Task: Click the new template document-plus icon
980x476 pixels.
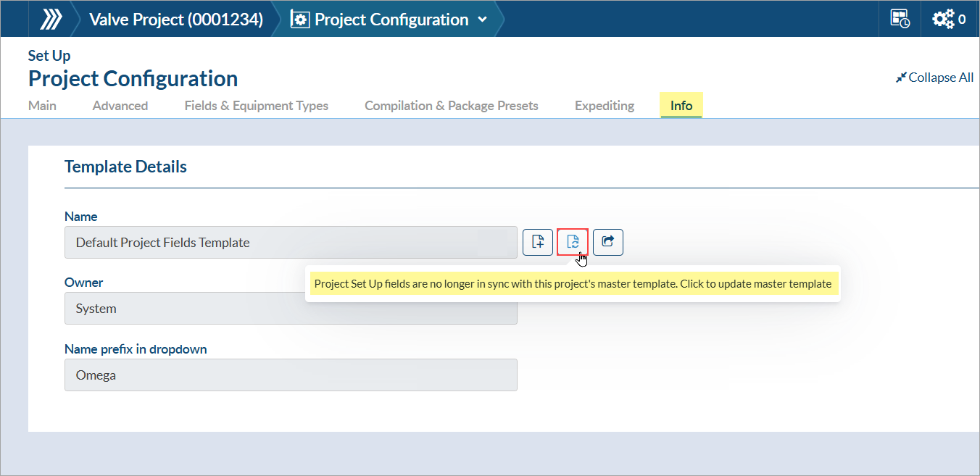Action: (x=538, y=242)
